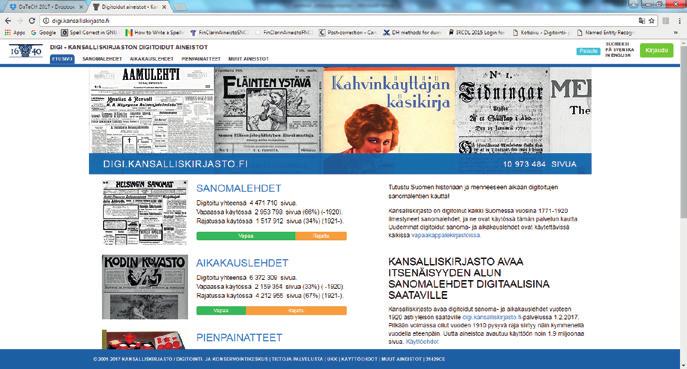Click the extension icon beside the star
This screenshot has width=687, height=369.
[666, 21]
